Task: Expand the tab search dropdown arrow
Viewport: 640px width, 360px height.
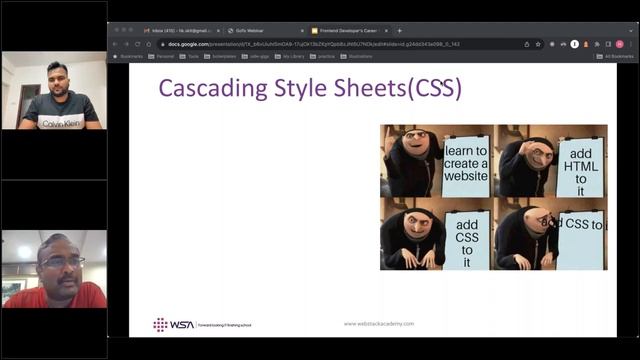Action: pyautogui.click(x=631, y=31)
